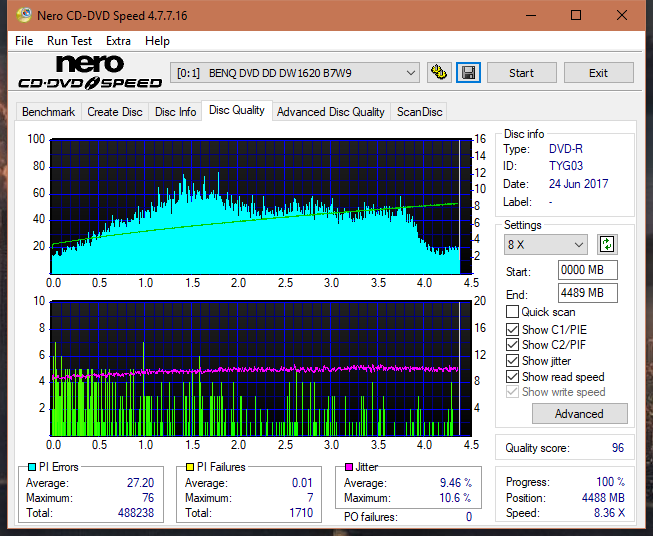
Task: Click the date 24 Jun 2017
Action: point(578,184)
